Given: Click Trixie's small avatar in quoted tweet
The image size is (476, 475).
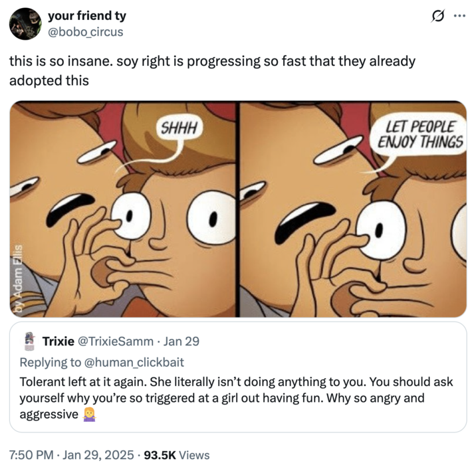Looking at the screenshot, I should tap(29, 341).
